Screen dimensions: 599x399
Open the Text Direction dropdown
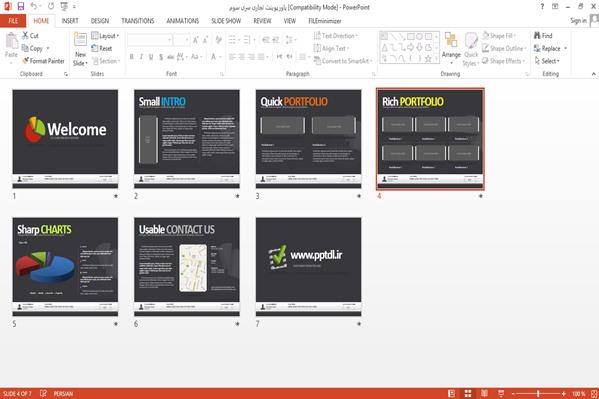pyautogui.click(x=336, y=36)
